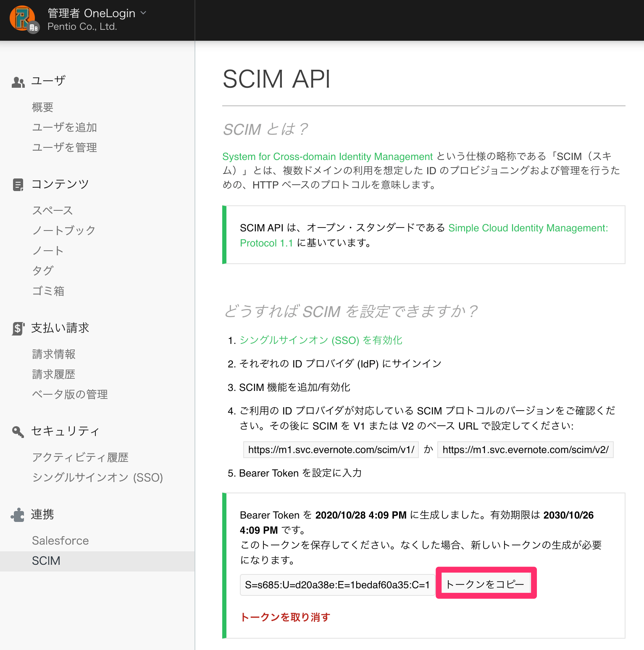Image resolution: width=644 pixels, height=650 pixels.
Task: Click the コンテンツ section heading
Action: (60, 184)
